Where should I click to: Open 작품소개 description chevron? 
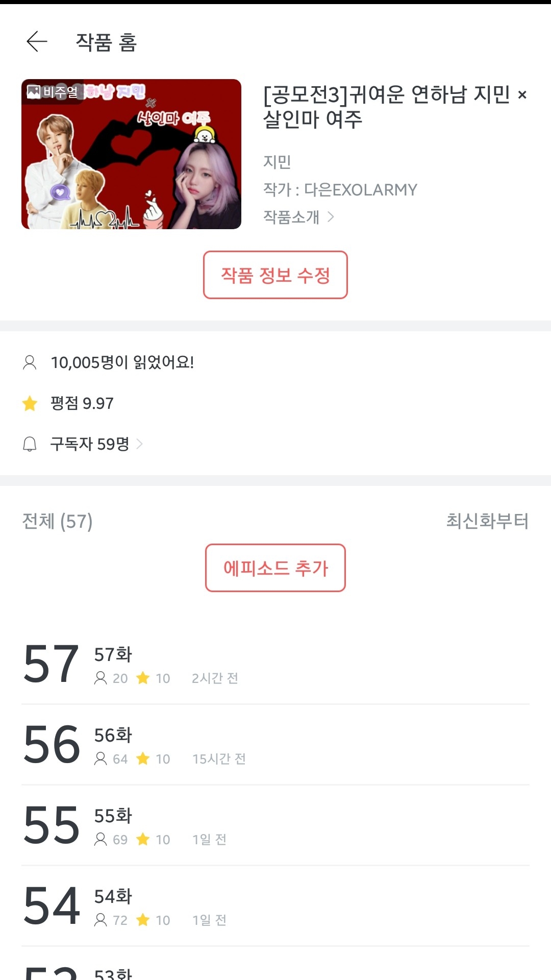331,217
